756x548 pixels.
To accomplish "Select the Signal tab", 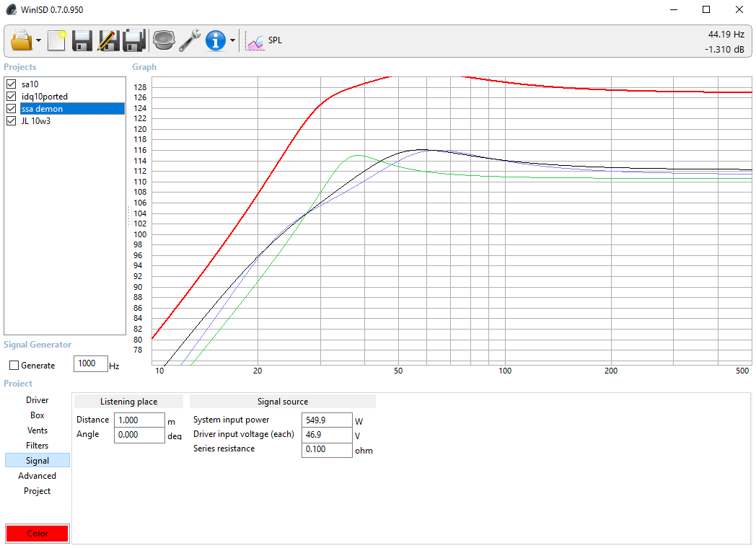I will pyautogui.click(x=37, y=460).
